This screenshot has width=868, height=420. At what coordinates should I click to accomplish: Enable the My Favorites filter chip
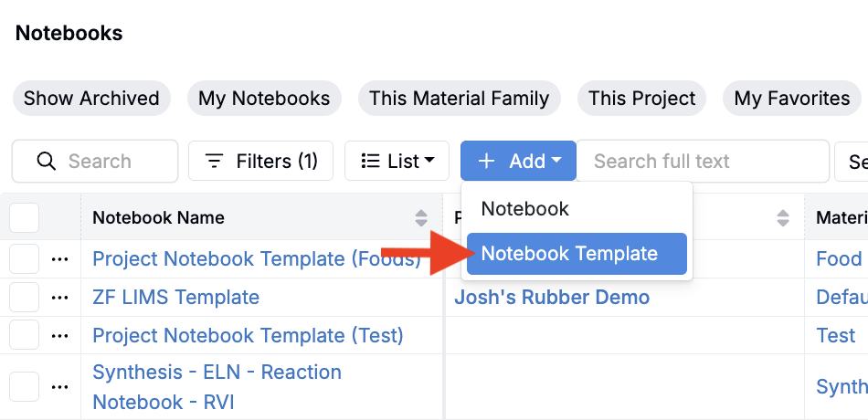click(x=791, y=99)
